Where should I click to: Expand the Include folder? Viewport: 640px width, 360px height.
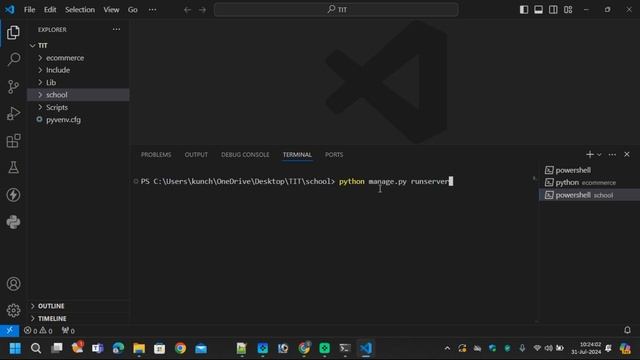(78, 70)
